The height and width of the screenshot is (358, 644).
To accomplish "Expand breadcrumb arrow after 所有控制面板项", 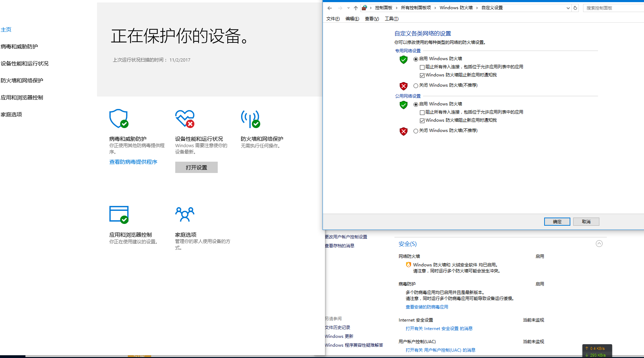I will pos(435,8).
